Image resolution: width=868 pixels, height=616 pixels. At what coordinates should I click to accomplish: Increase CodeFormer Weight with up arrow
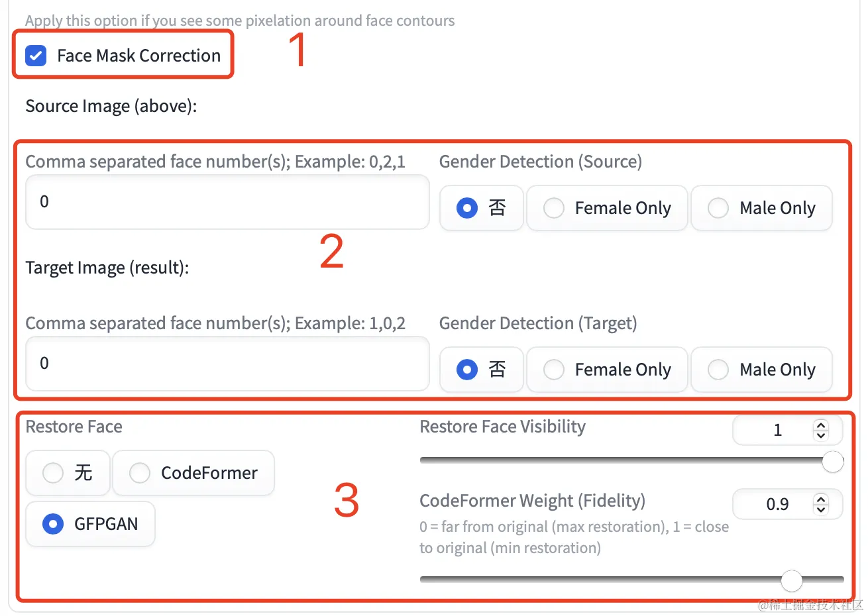821,499
